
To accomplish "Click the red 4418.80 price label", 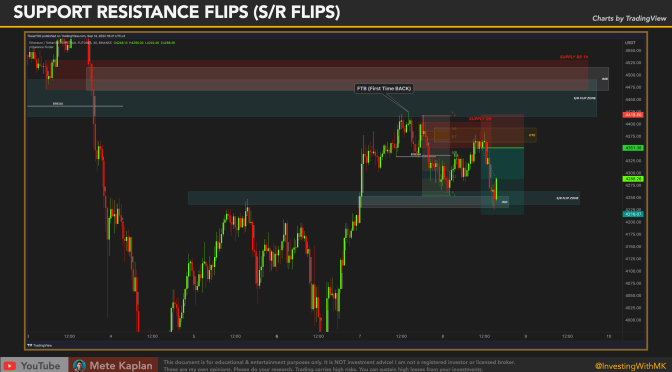I will click(x=633, y=115).
